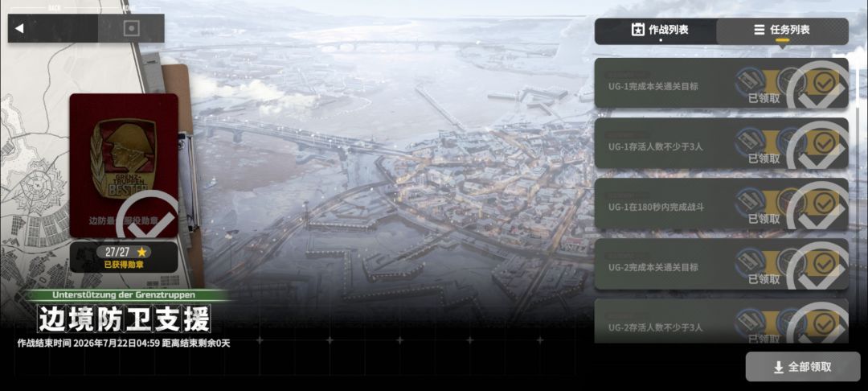This screenshot has height=391, width=868.
Task: Tap first reward item icon for UG-1完成本关通关目标
Action: pyautogui.click(x=749, y=81)
